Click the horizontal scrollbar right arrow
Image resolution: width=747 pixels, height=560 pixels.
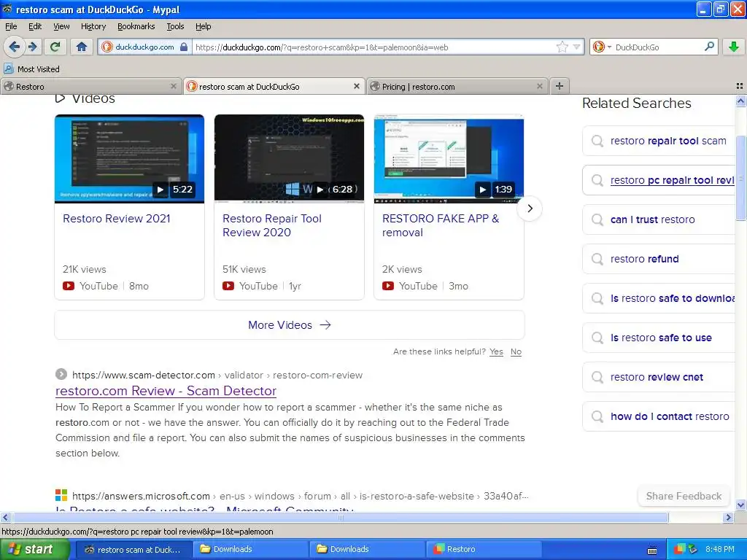(x=728, y=517)
